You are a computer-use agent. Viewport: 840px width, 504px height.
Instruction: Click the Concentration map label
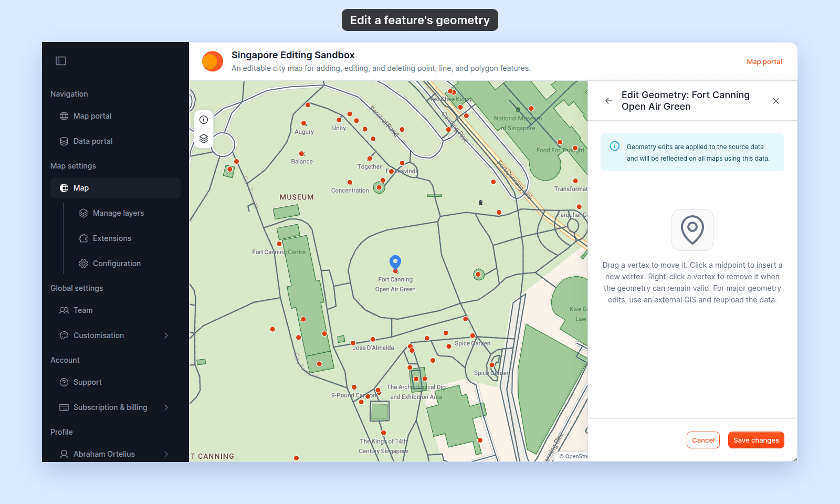350,191
